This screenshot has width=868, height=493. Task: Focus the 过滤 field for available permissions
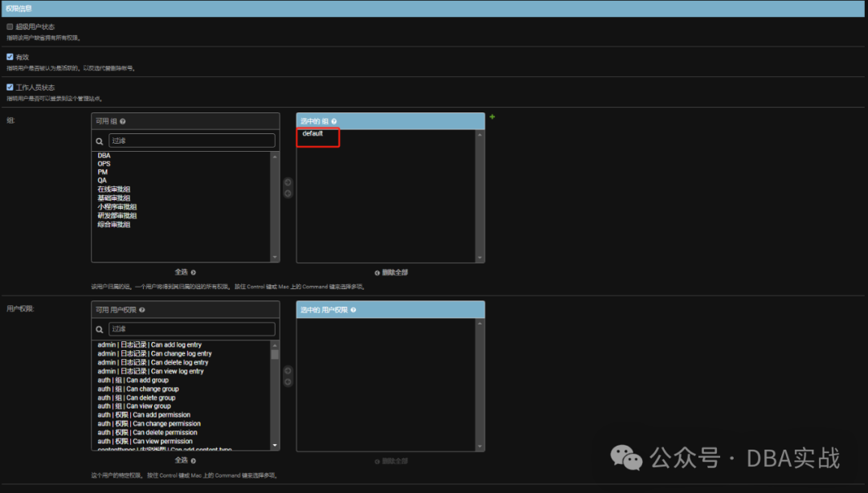191,328
